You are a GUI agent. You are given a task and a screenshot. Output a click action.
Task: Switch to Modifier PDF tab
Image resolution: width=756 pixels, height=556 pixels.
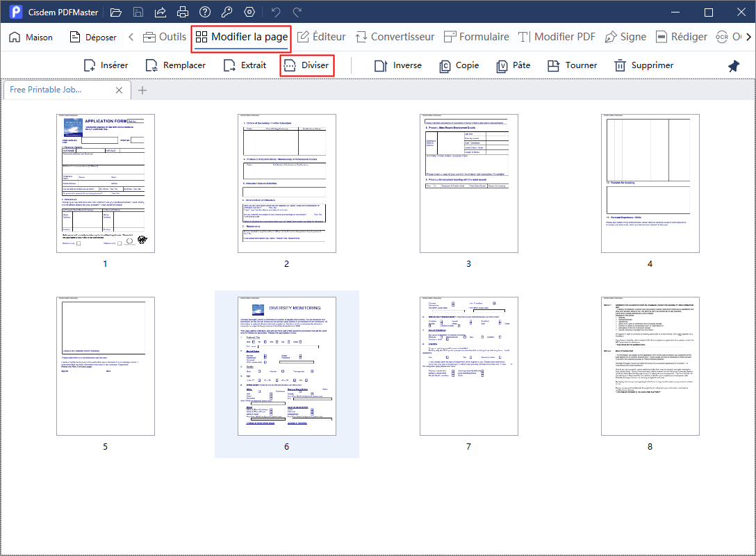(x=557, y=37)
